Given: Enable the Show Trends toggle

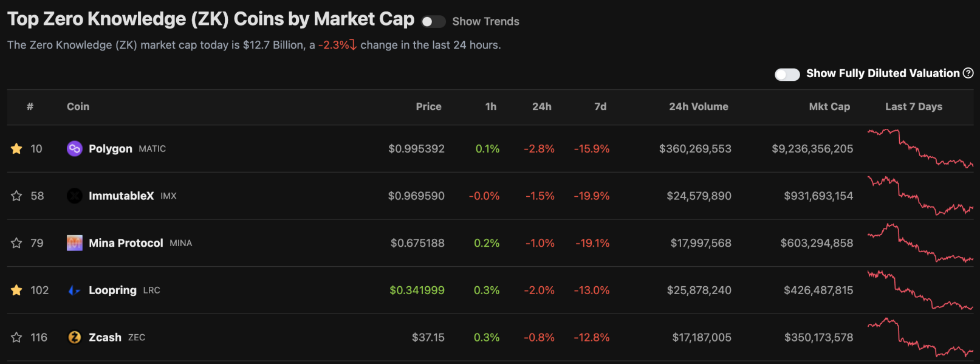Looking at the screenshot, I should coord(433,21).
